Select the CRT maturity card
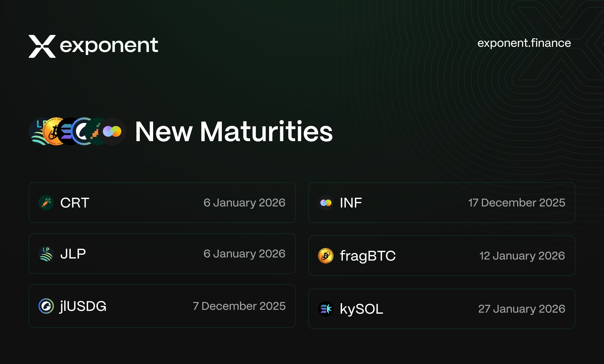 point(162,203)
